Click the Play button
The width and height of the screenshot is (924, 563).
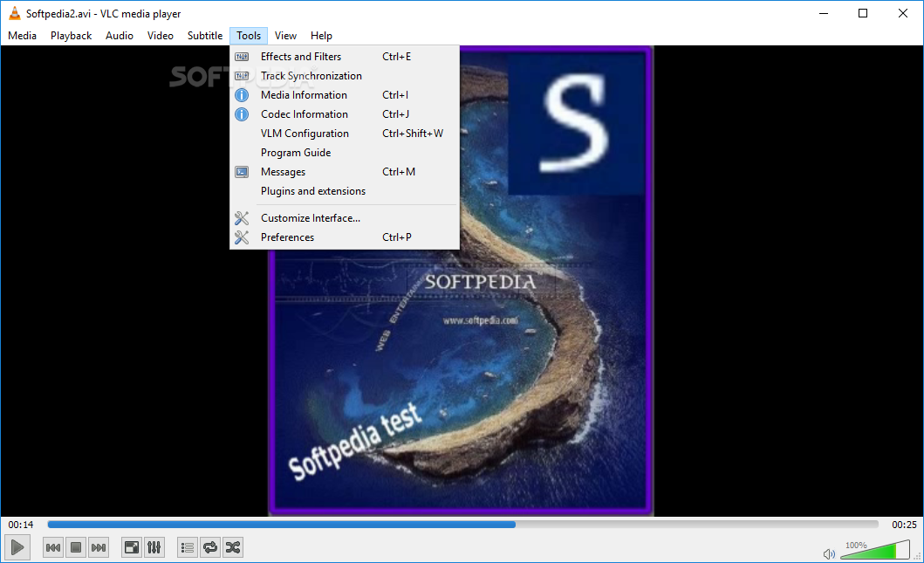pyautogui.click(x=17, y=547)
